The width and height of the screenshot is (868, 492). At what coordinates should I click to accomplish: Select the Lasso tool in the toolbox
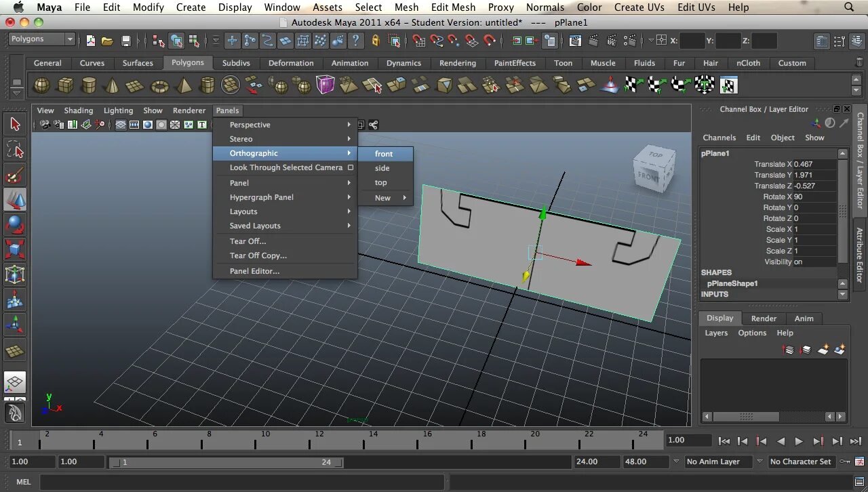[16, 150]
